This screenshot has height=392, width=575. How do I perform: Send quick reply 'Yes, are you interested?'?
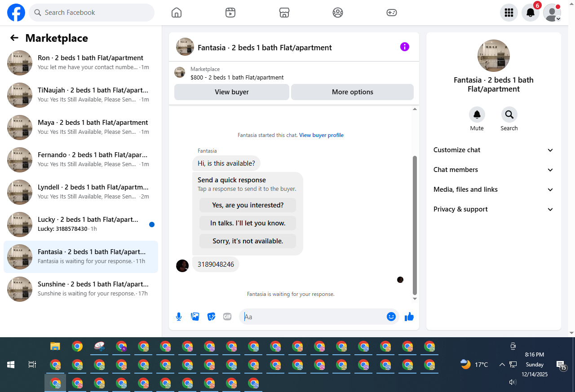point(248,205)
